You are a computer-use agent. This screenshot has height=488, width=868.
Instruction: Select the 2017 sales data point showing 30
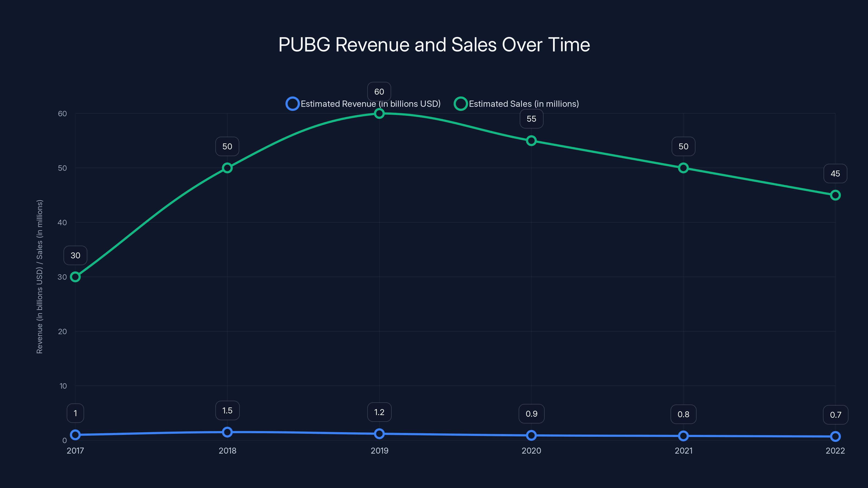coord(75,277)
